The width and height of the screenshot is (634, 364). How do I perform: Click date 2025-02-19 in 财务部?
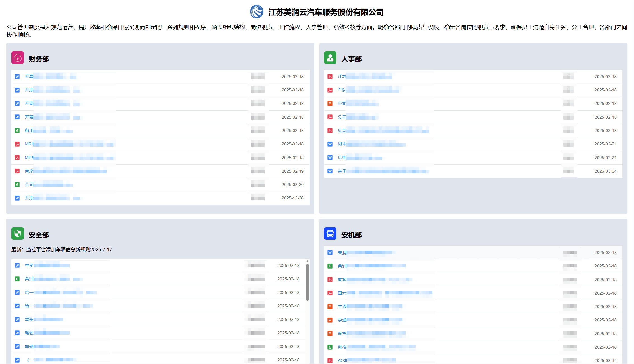click(x=293, y=171)
